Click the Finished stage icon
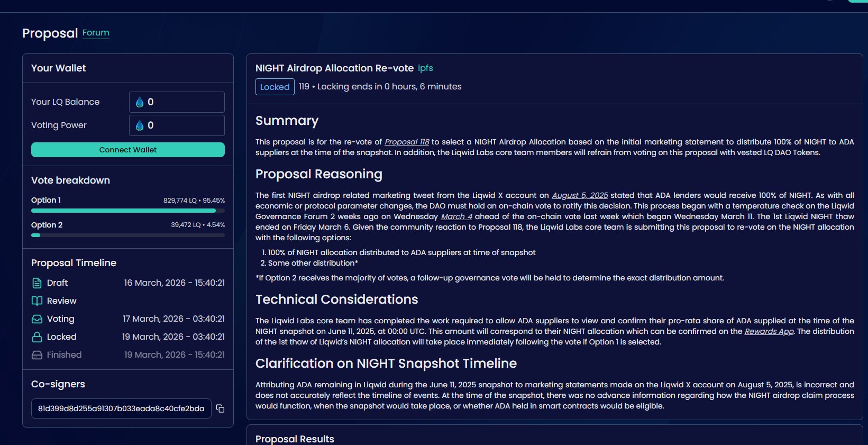This screenshot has height=445, width=868. tap(37, 355)
